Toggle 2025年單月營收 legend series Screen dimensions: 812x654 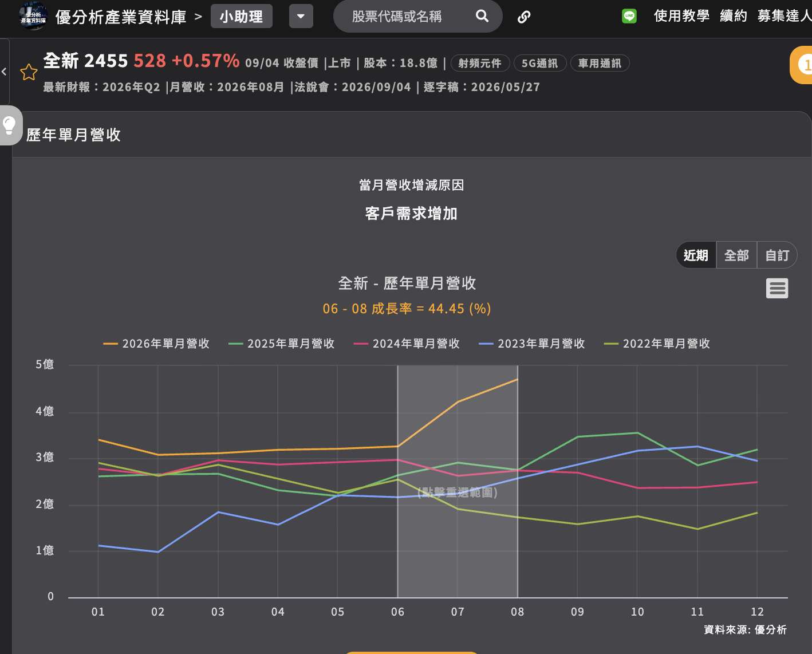click(x=281, y=344)
